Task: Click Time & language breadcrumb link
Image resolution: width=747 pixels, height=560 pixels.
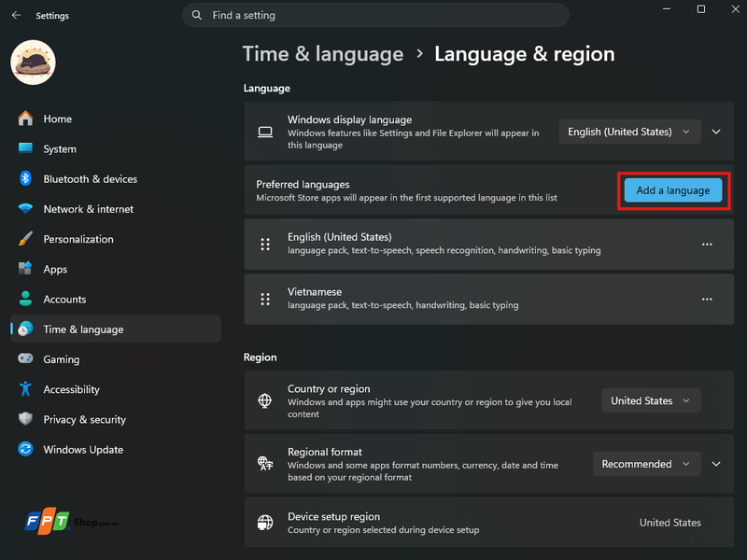Action: 323,54
